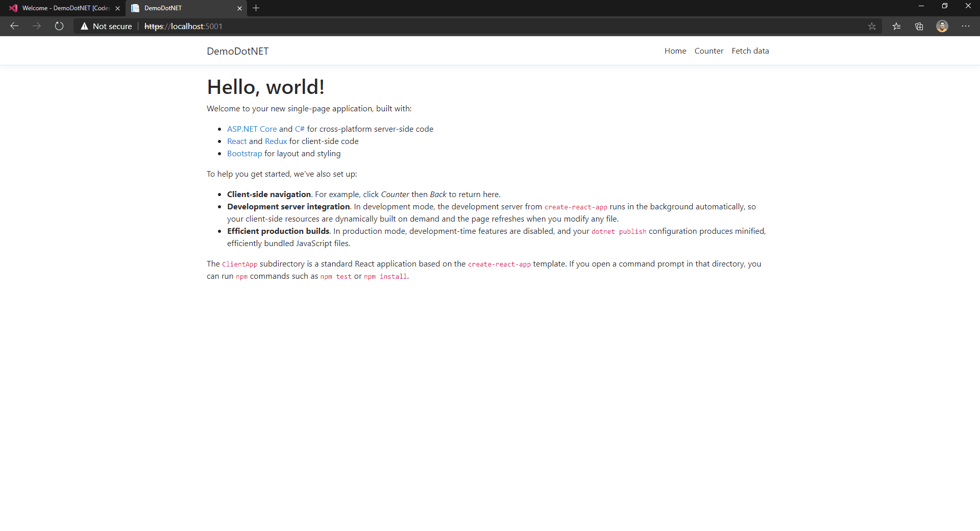The image size is (980, 531).
Task: Minimize the browser window
Action: click(x=921, y=6)
